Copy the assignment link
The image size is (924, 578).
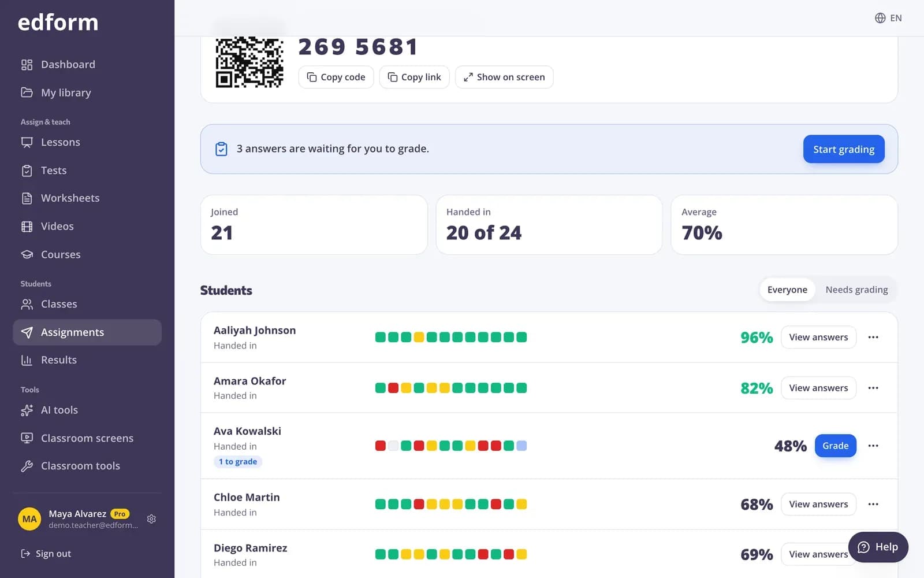tap(414, 77)
